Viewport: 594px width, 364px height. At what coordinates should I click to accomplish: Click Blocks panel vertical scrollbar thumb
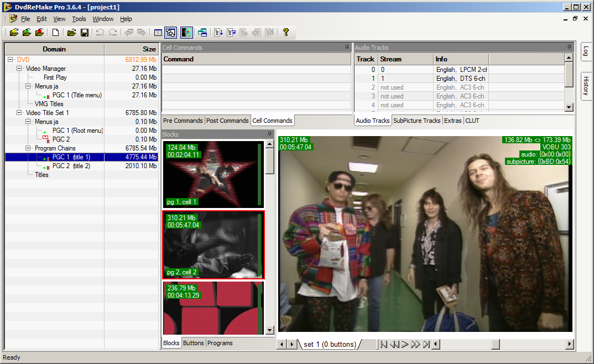270,162
